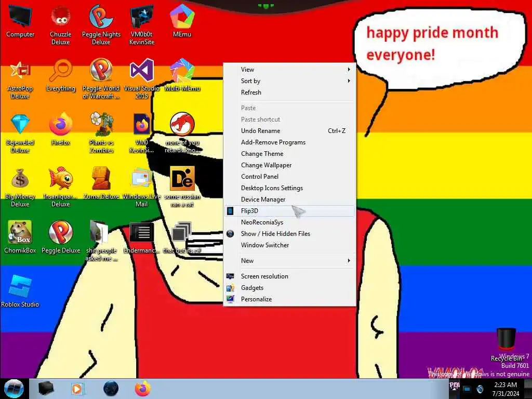Select the Roblox Studio icon
This screenshot has width=532, height=399.
20,291
